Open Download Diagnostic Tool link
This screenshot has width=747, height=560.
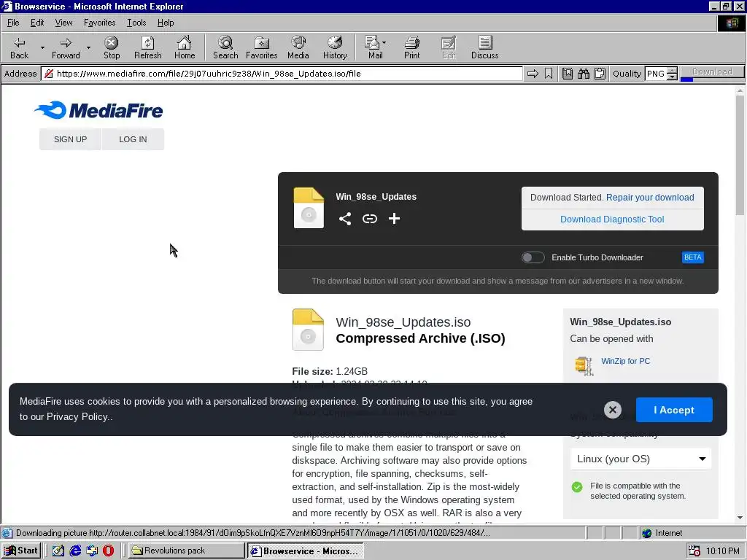(x=612, y=219)
